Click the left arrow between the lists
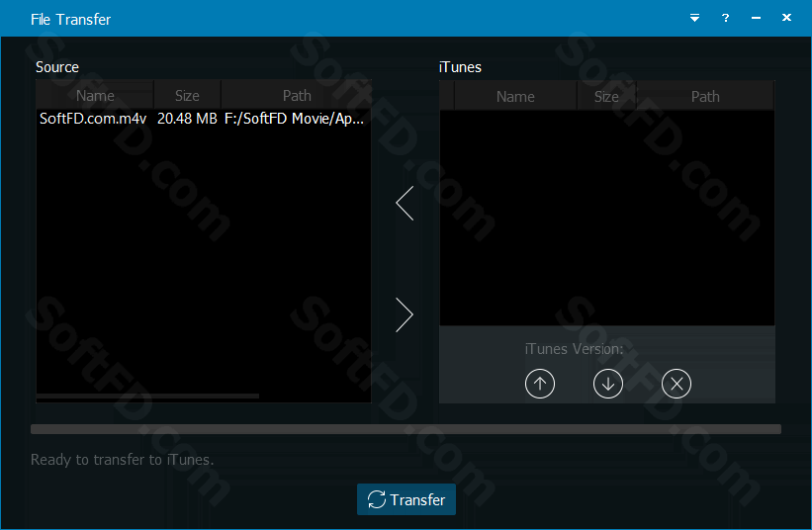Viewport: 812px width, 530px height. (x=405, y=203)
